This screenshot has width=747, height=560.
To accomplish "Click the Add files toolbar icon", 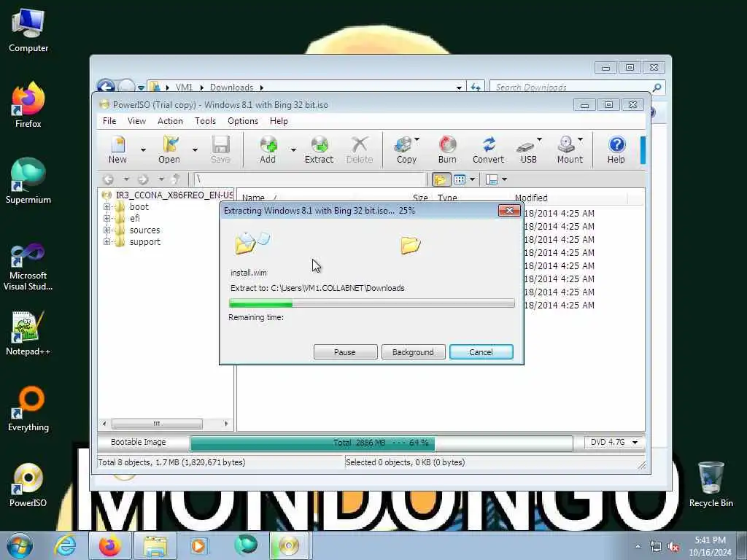I will 268,149.
